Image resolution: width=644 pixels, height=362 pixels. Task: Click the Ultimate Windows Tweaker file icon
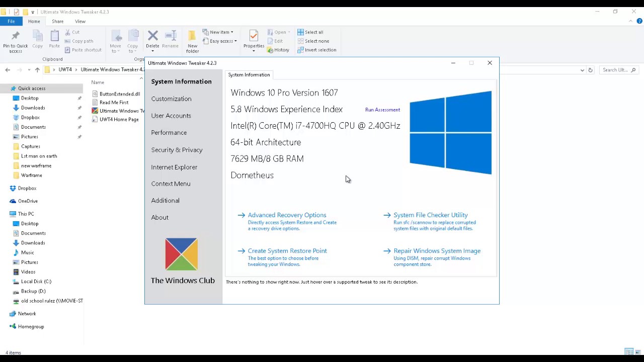(95, 111)
